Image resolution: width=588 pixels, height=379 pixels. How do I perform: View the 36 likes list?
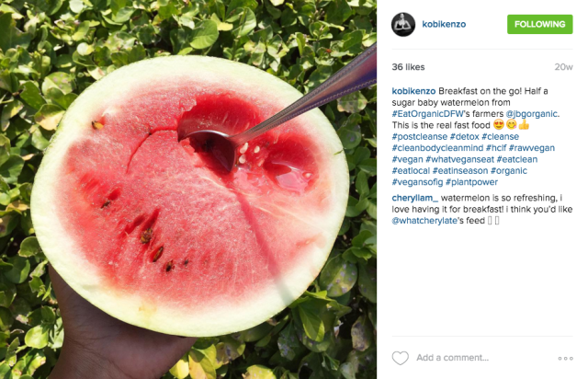pos(408,67)
